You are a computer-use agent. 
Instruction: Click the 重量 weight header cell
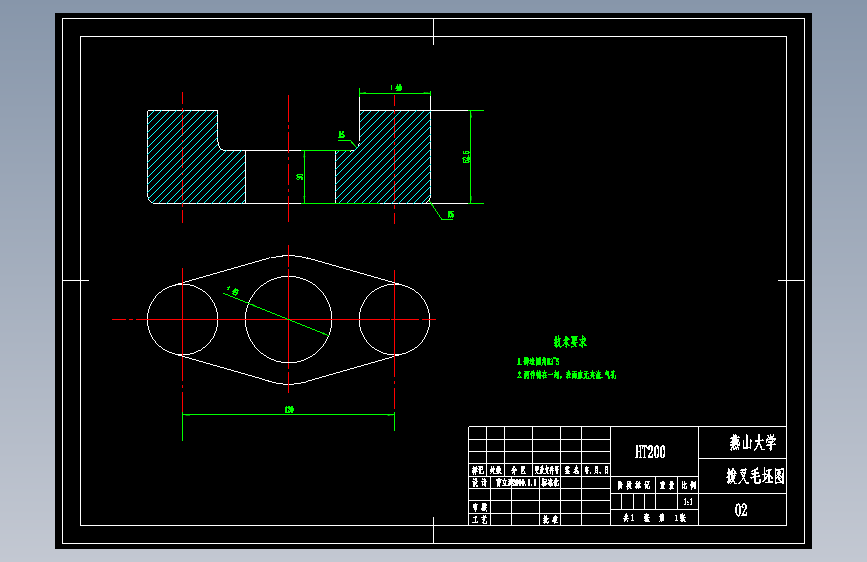click(667, 485)
